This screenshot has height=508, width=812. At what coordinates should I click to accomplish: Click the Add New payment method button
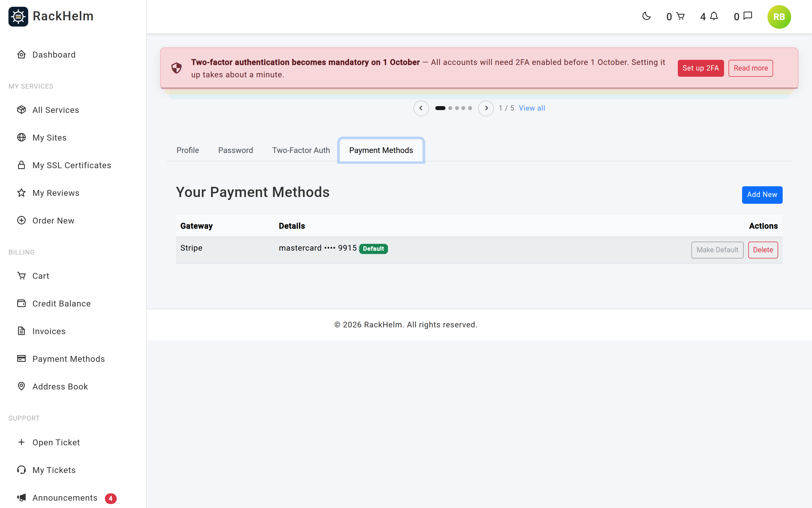[762, 195]
